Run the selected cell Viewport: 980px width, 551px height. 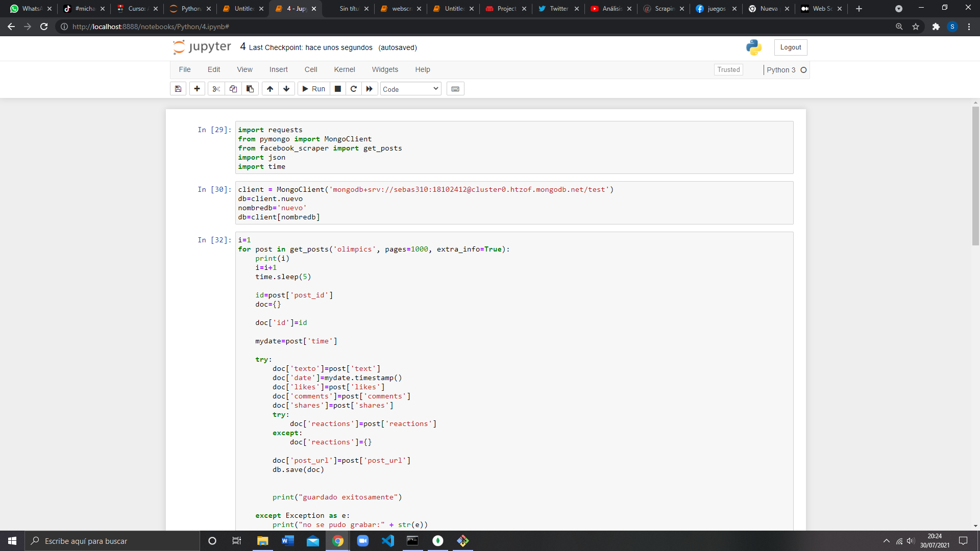tap(313, 88)
